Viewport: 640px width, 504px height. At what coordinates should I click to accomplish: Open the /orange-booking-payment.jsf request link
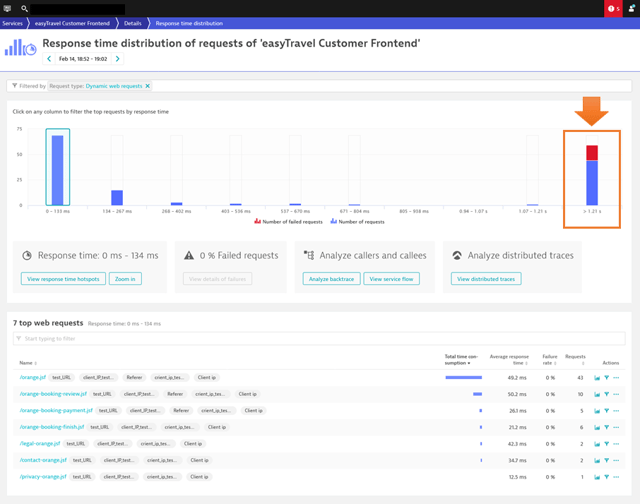click(x=56, y=411)
